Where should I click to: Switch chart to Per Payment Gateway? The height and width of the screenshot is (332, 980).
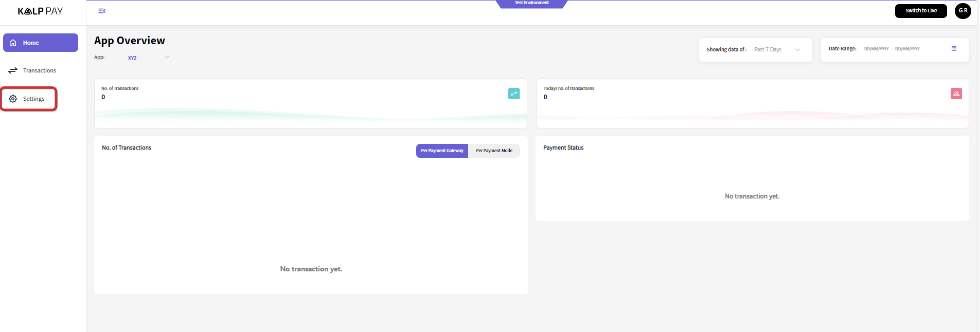click(x=442, y=151)
